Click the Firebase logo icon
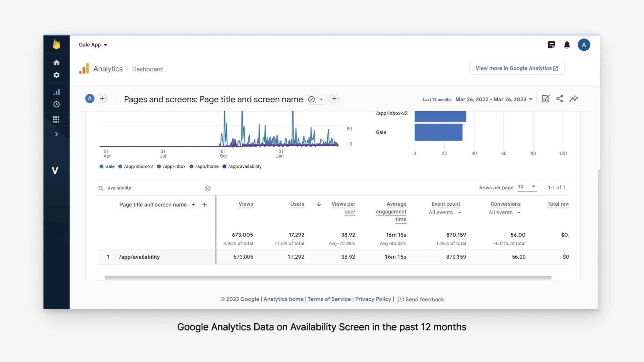The height and width of the screenshot is (362, 644). click(x=56, y=45)
